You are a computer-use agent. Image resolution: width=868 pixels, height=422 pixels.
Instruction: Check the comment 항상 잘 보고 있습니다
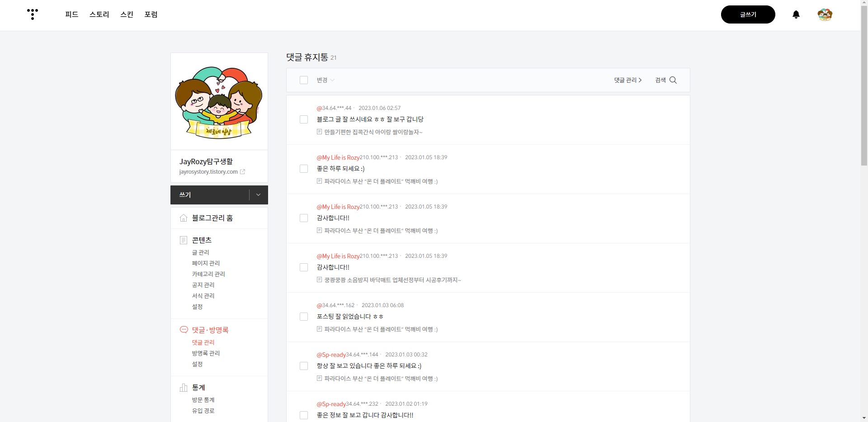304,366
